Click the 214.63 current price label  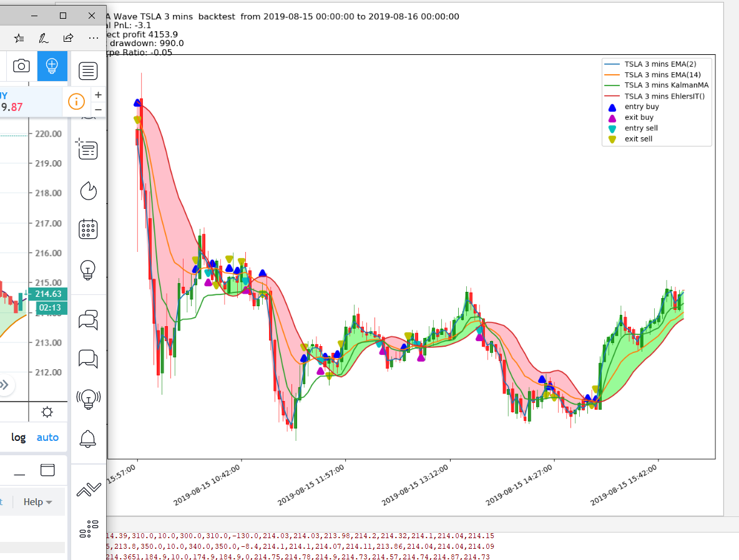(48, 294)
